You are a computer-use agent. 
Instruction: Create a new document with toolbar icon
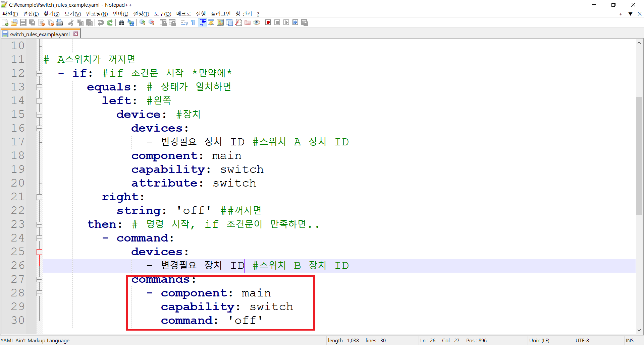pyautogui.click(x=5, y=22)
